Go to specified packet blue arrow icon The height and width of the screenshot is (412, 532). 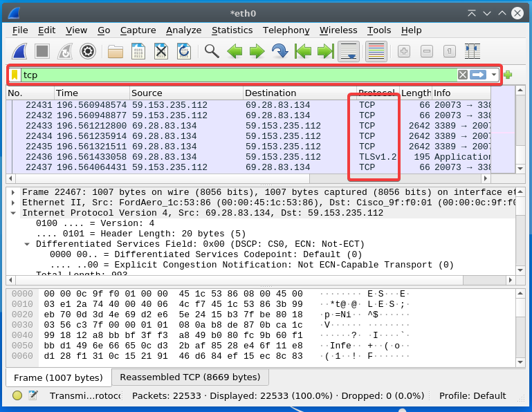coord(280,52)
